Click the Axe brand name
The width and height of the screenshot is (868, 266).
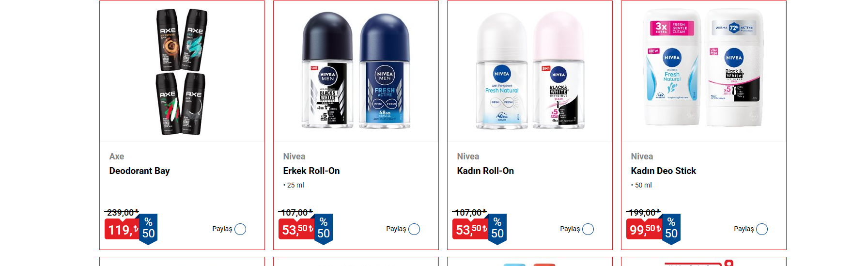point(117,156)
